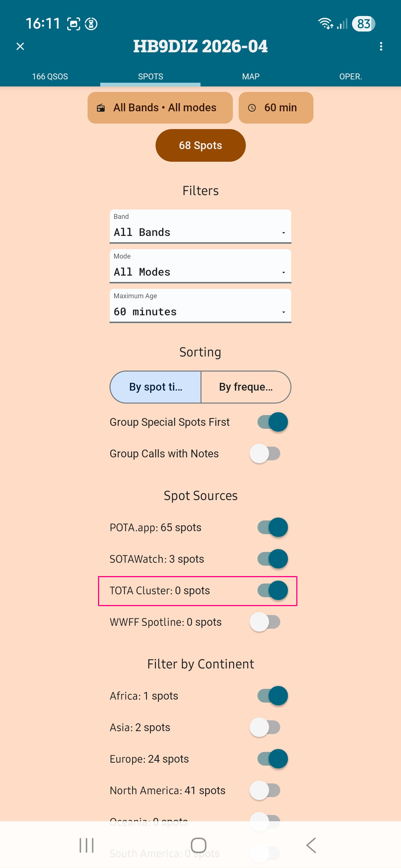Tap the 68 Spots button
401x868 pixels.
[200, 145]
